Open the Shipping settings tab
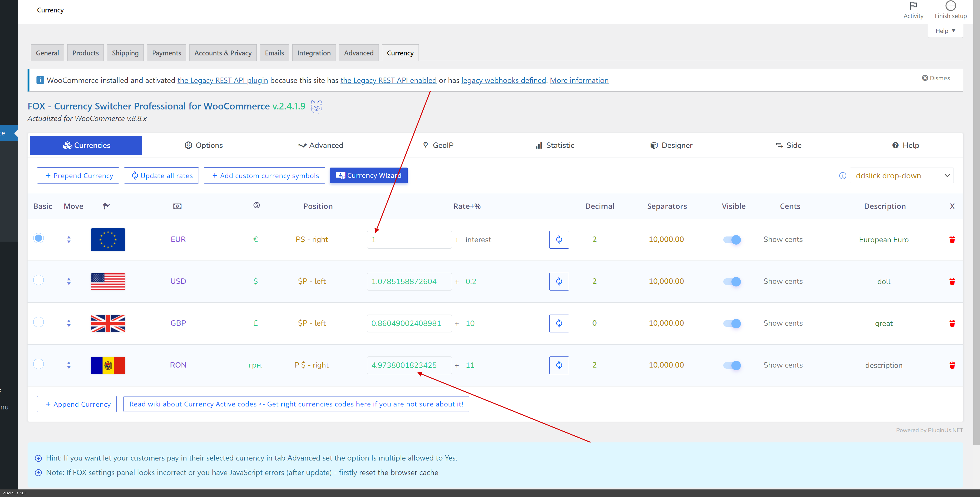980x497 pixels. click(125, 53)
